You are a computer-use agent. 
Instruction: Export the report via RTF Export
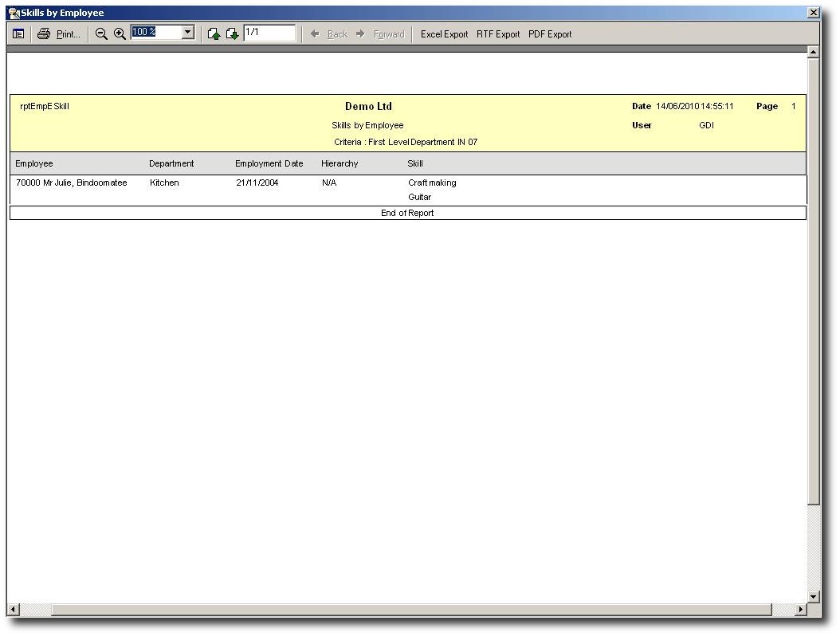pyautogui.click(x=498, y=34)
